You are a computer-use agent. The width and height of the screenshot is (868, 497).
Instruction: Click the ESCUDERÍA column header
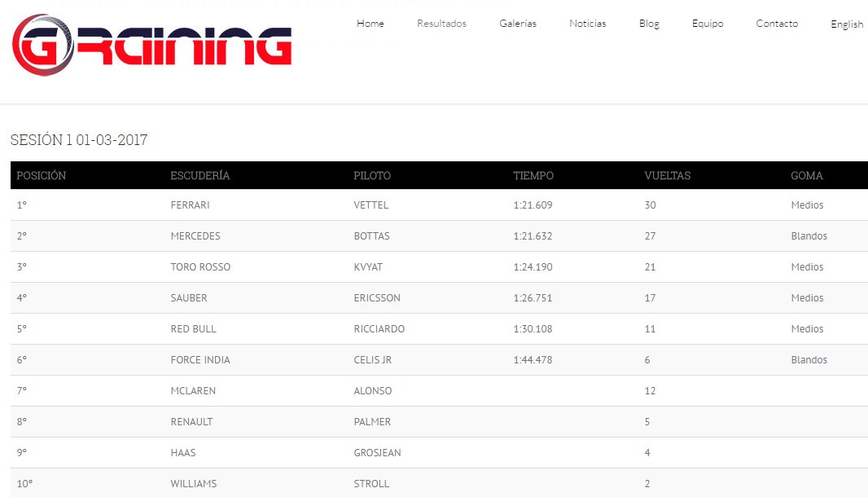coord(199,176)
